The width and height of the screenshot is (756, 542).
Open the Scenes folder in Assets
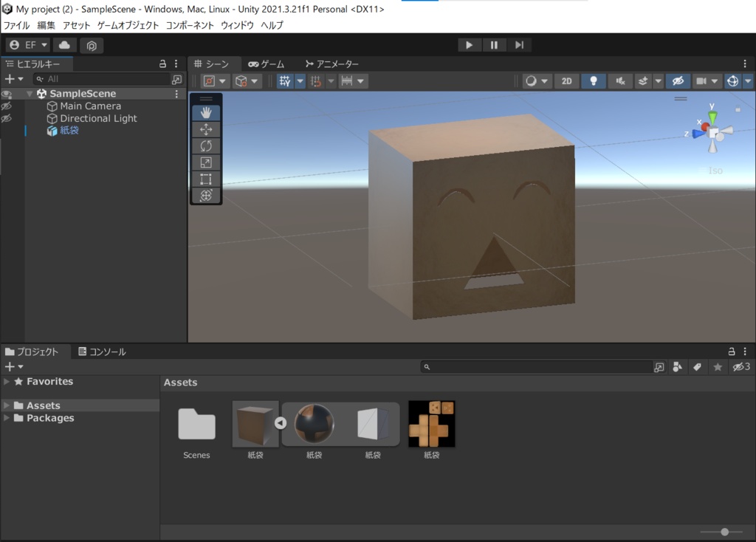point(196,425)
